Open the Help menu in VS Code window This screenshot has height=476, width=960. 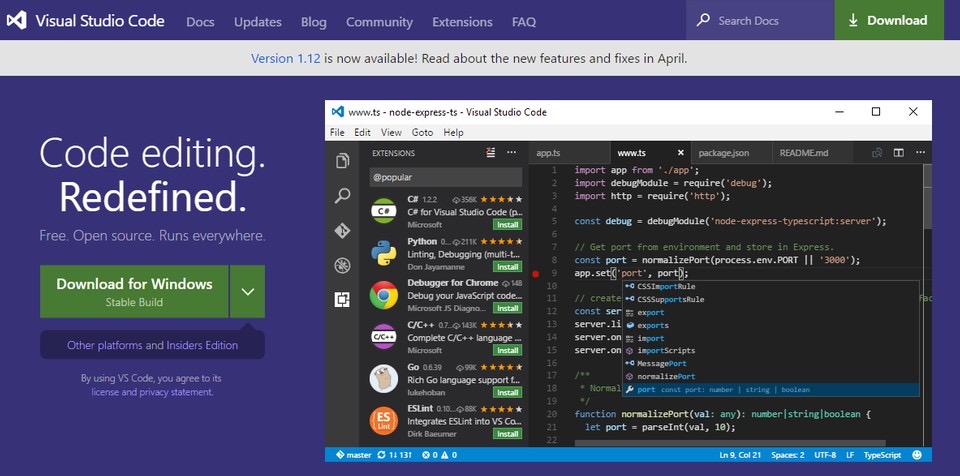[x=454, y=132]
